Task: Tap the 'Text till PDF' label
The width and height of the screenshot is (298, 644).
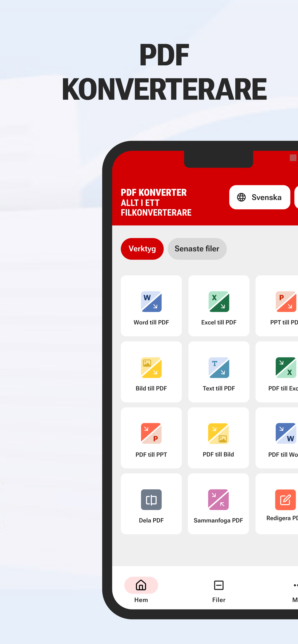Action: click(x=219, y=388)
